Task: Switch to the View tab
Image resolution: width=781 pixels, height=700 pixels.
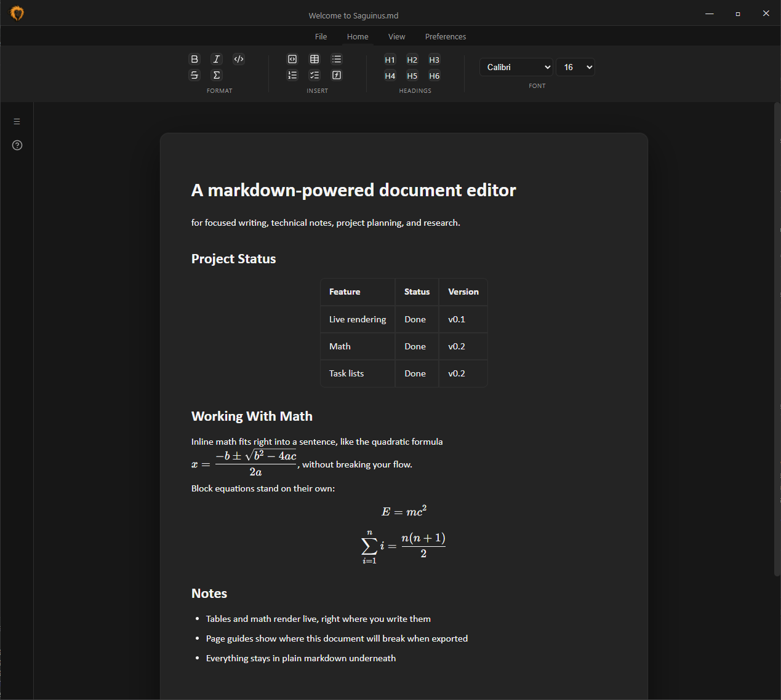Action: 397,36
